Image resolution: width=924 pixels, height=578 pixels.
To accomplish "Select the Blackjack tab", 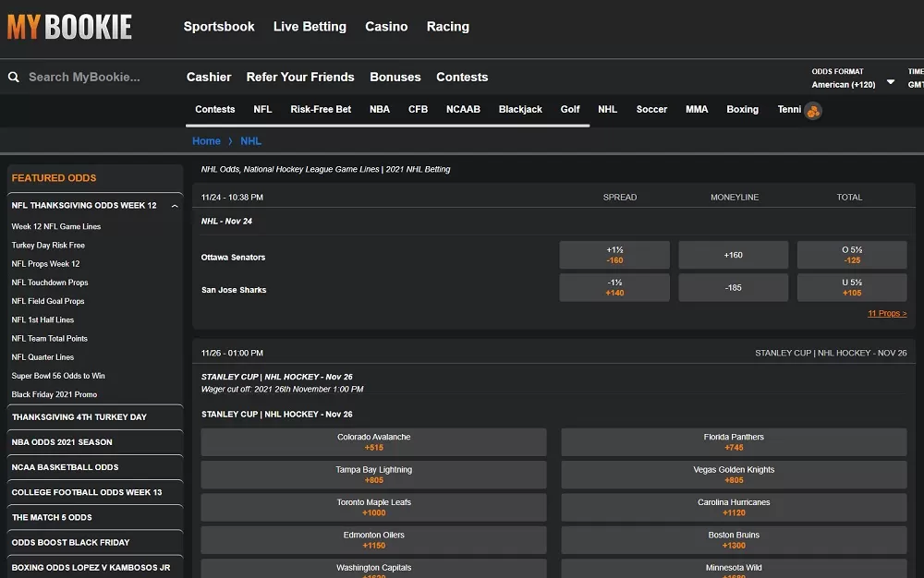I will click(x=520, y=110).
